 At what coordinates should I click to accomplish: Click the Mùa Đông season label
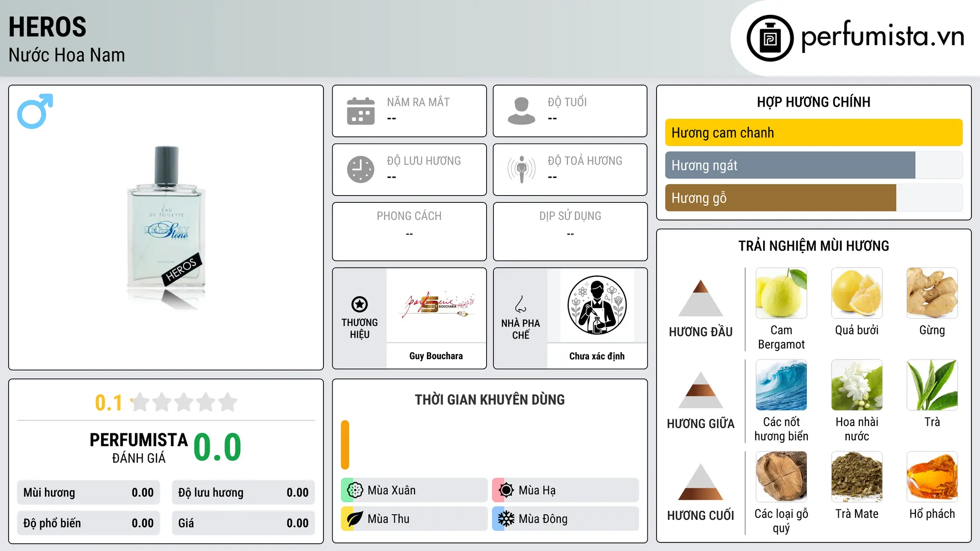(543, 519)
